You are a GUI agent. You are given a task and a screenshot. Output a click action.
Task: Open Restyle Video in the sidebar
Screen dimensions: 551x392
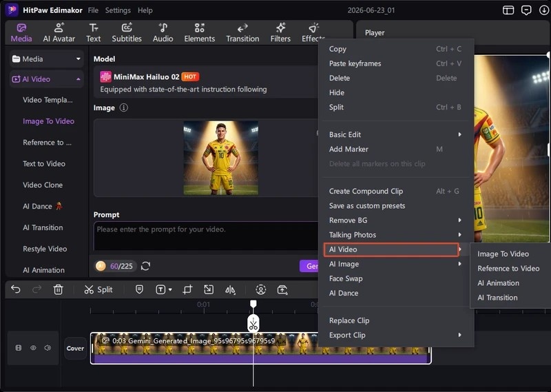(x=45, y=249)
